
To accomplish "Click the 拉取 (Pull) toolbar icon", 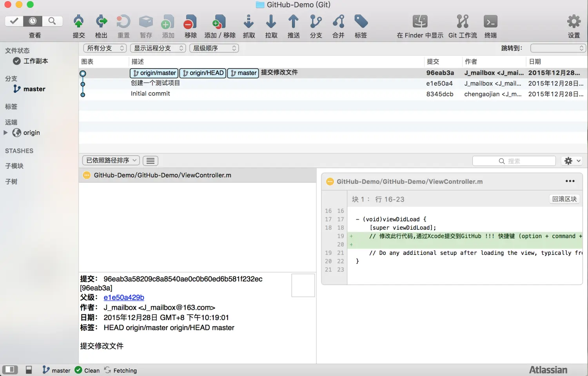I will point(271,22).
